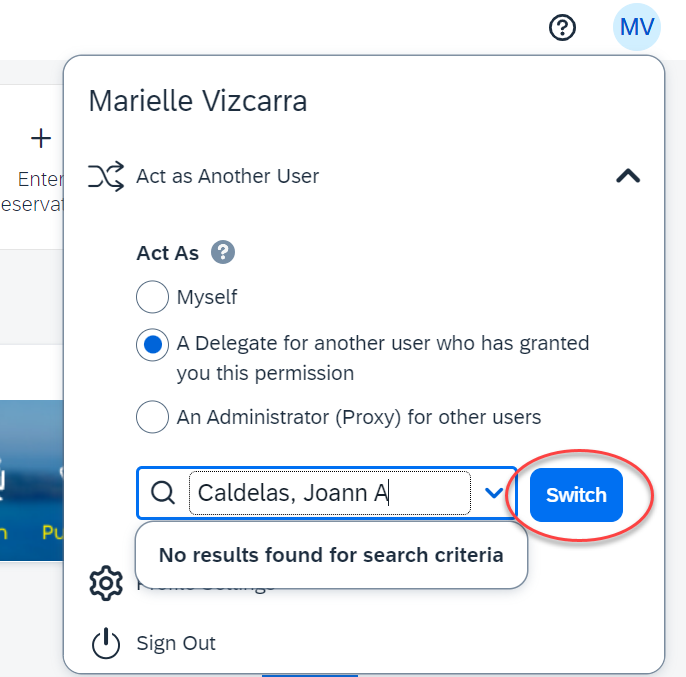
Task: Click the No results found message
Action: click(331, 555)
